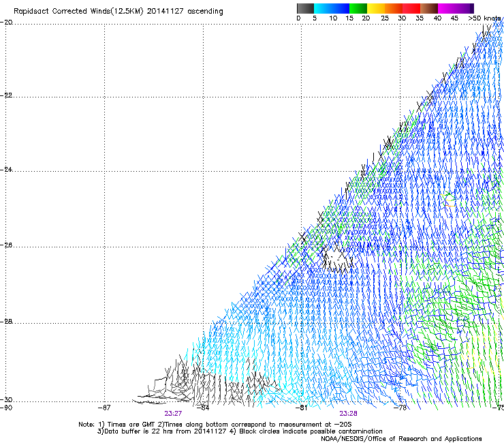Click the '-22' latitude axis label
The width and height of the screenshot is (504, 443).
tap(6, 95)
